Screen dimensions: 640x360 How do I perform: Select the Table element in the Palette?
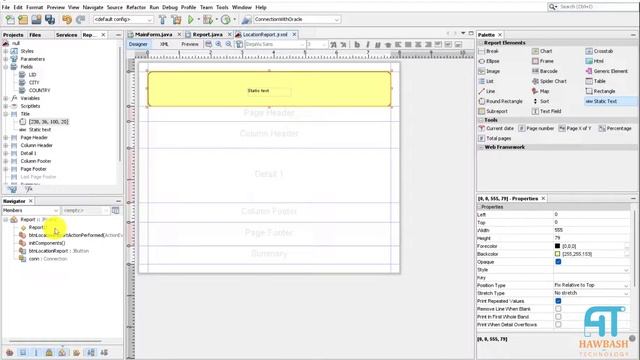(x=596, y=81)
